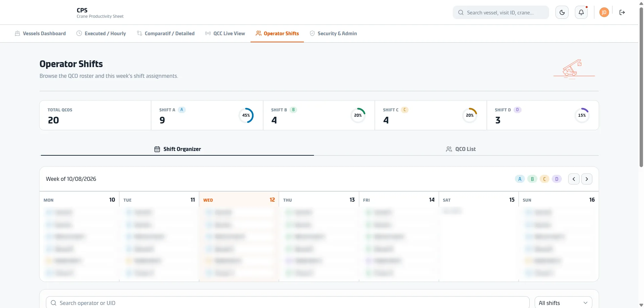Click the search magnifier icon in header
This screenshot has width=644, height=308.
[x=461, y=13]
